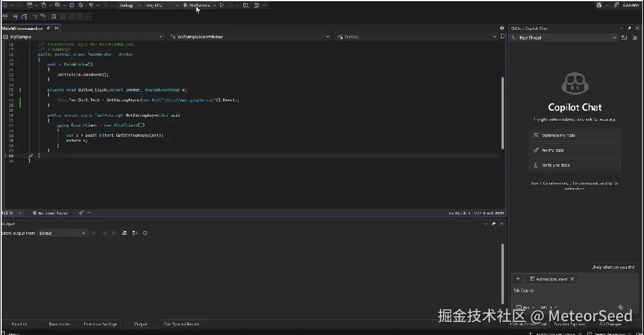This screenshot has height=335, width=644.
Task: Pin the Copilot Chat panel
Action: 629,28
